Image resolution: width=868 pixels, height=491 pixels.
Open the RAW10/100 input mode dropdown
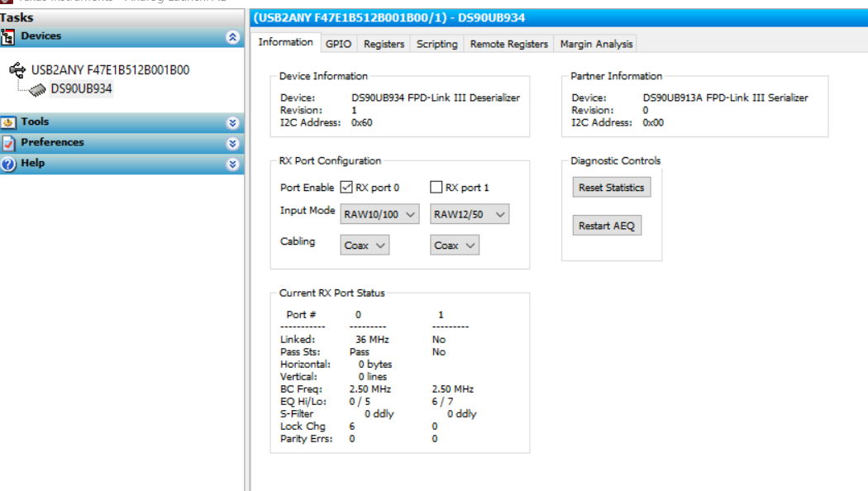[x=379, y=214]
